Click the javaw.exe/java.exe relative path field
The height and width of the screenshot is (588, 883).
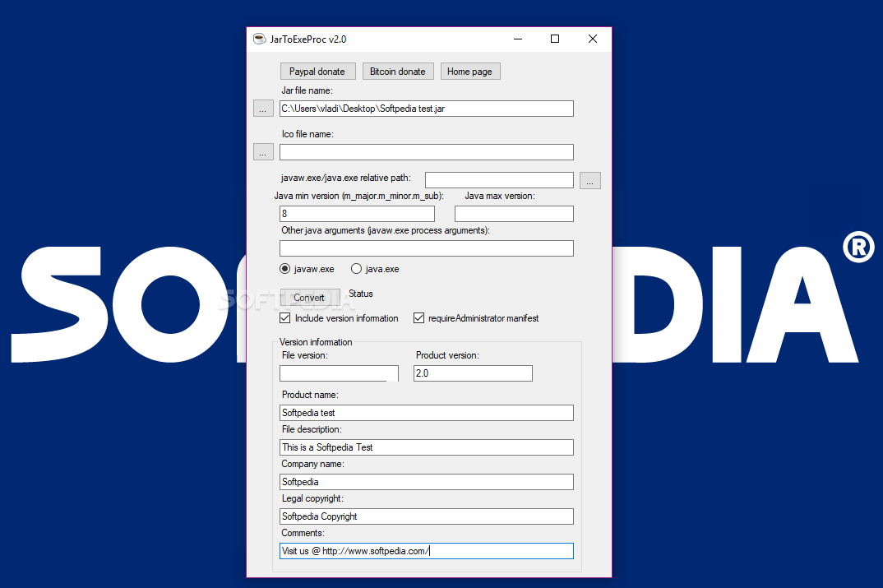coord(499,180)
